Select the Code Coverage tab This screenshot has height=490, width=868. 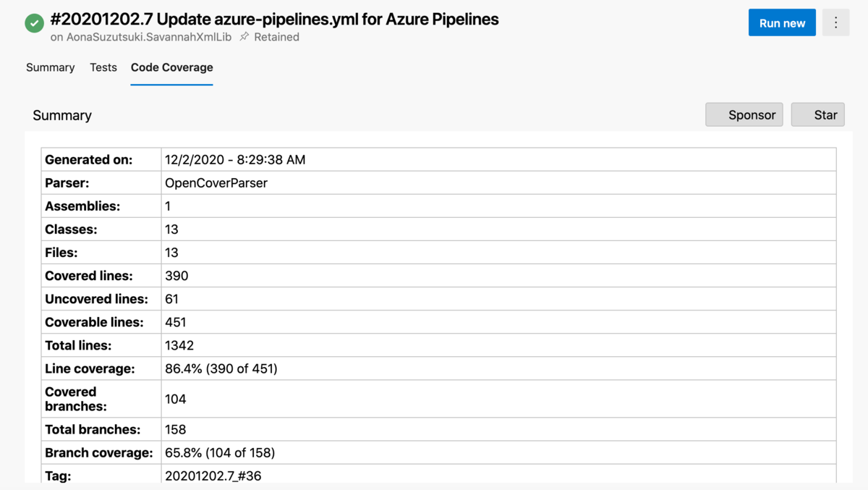click(x=172, y=67)
